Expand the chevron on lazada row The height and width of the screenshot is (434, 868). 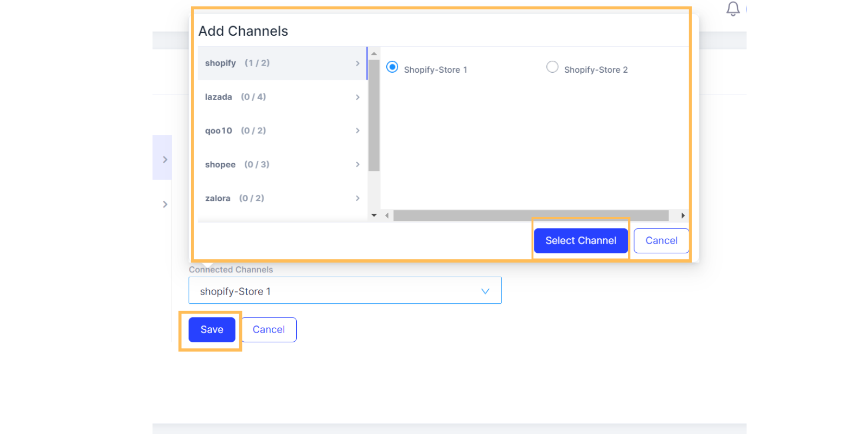(358, 97)
